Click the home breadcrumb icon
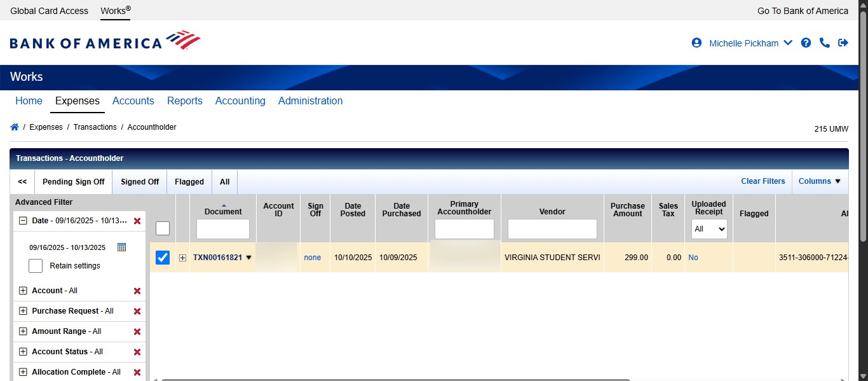 coord(14,127)
